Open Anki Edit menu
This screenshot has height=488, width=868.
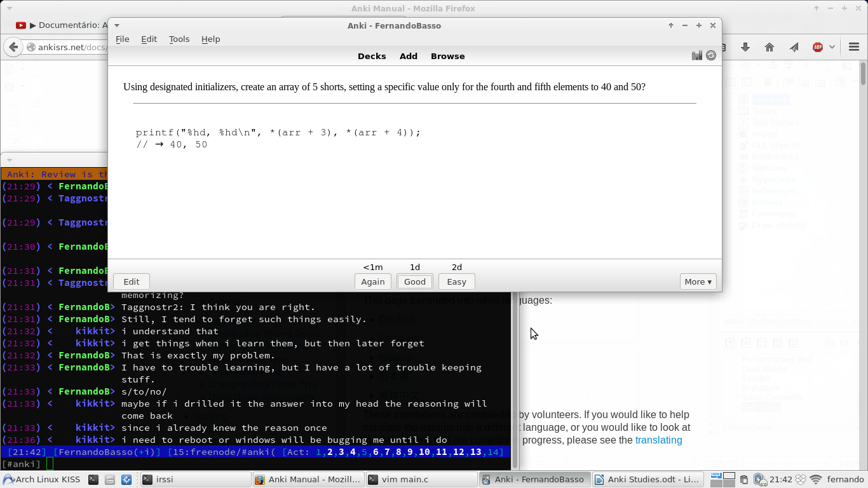[149, 39]
